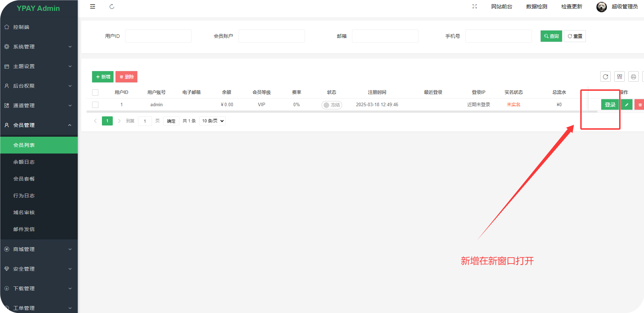Expand 主题设置 sidebar menu
The width and height of the screenshot is (644, 313).
pyautogui.click(x=39, y=66)
